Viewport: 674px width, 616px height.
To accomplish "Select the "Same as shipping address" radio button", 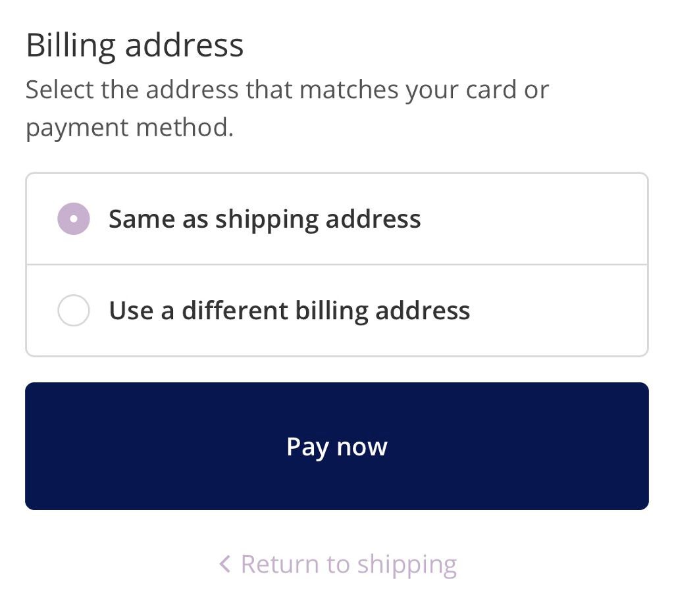I will tap(74, 218).
